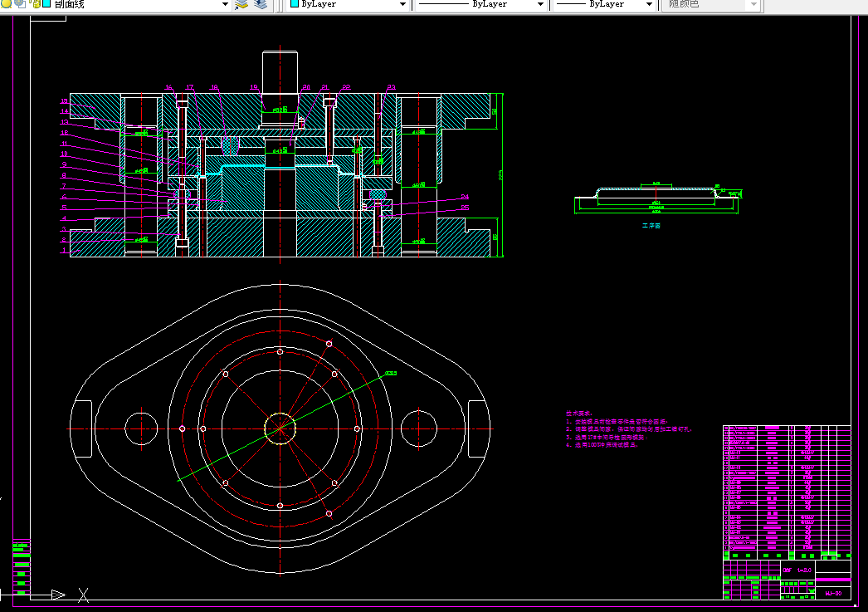The height and width of the screenshot is (612, 868).
Task: Click Make Object's Layer Current icon
Action: (x=241, y=4)
